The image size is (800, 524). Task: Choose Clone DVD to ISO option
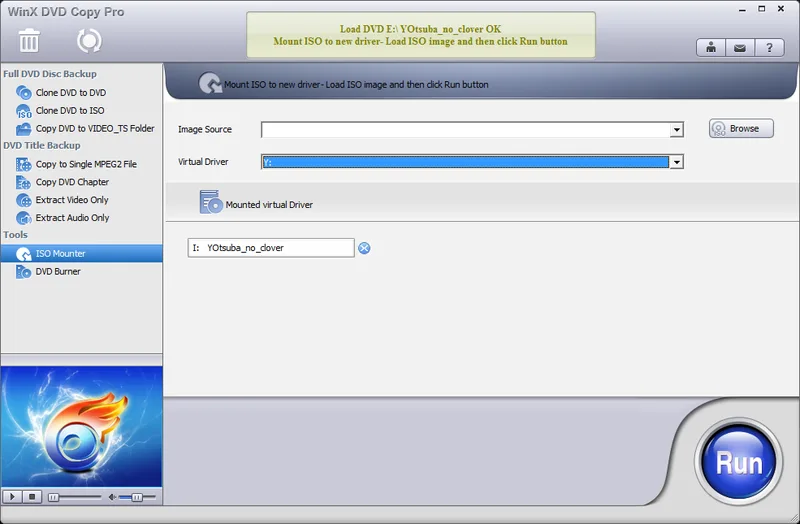(69, 111)
